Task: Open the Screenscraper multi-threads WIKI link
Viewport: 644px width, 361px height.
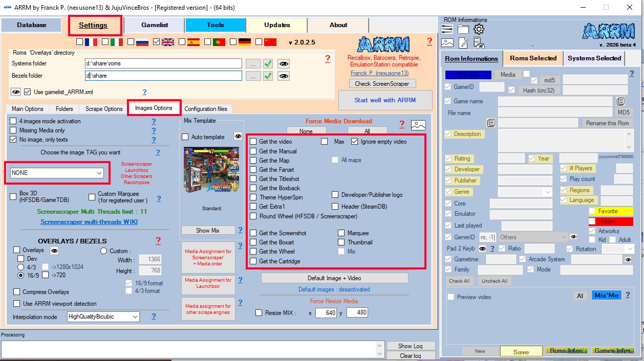Action: tap(89, 222)
